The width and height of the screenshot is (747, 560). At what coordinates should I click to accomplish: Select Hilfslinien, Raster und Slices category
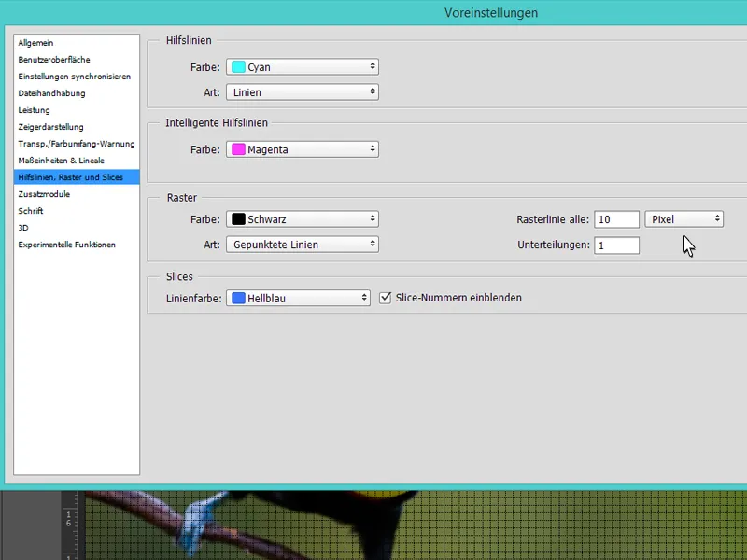point(77,177)
